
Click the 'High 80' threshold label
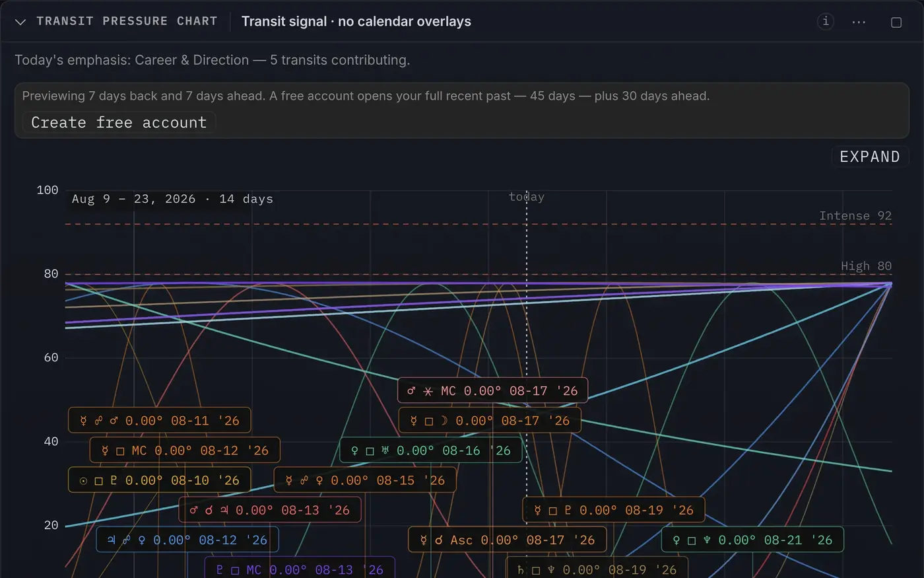(866, 266)
